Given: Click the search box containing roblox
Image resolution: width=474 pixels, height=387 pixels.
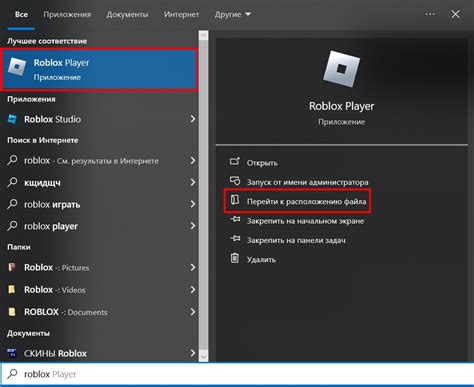Looking at the screenshot, I should 237,374.
